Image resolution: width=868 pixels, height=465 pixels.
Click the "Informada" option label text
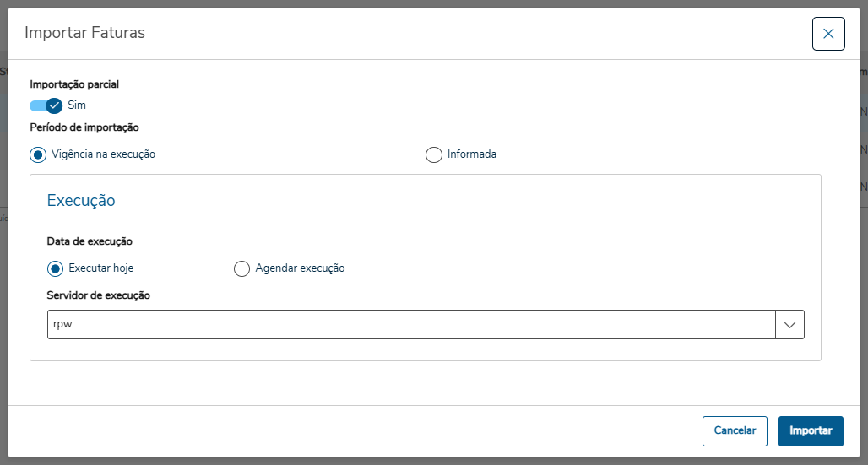[472, 154]
